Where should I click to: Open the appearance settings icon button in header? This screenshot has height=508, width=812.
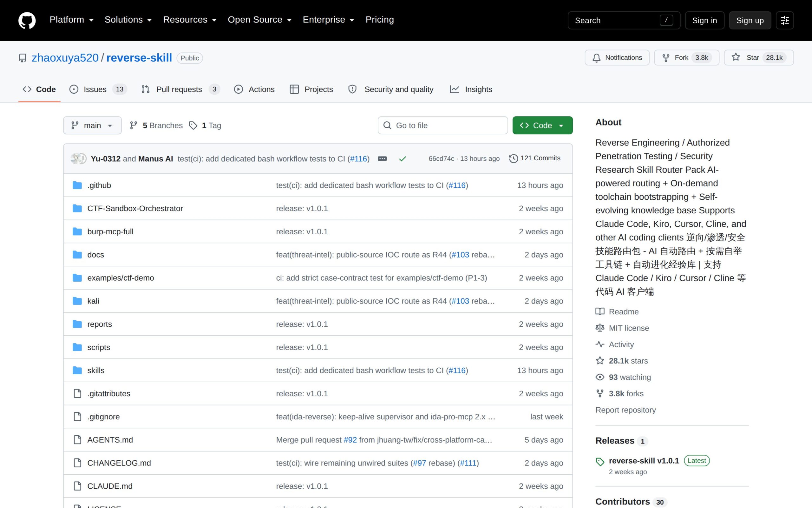click(784, 21)
